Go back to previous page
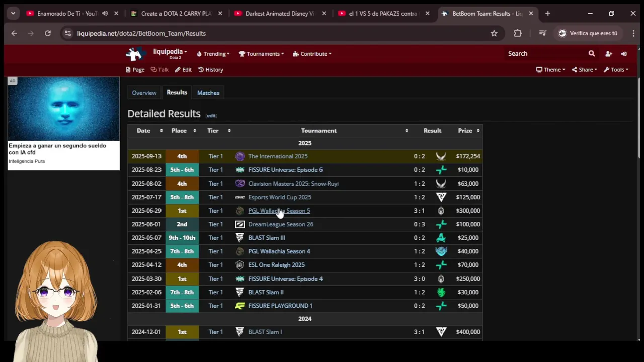 click(x=14, y=33)
